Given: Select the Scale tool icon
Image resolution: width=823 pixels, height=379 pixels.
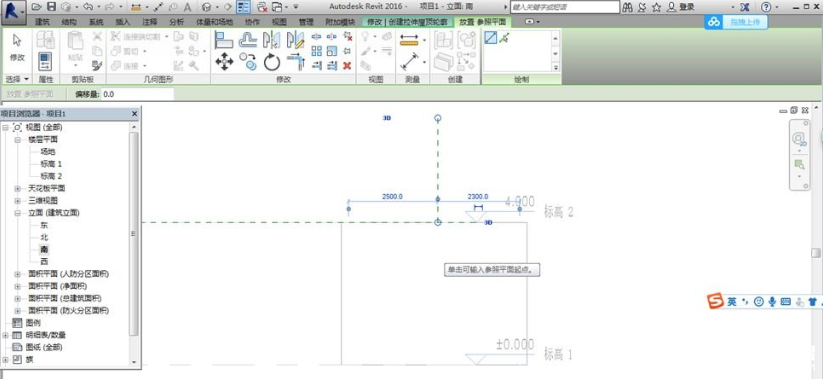Looking at the screenshot, I should pyautogui.click(x=332, y=51).
